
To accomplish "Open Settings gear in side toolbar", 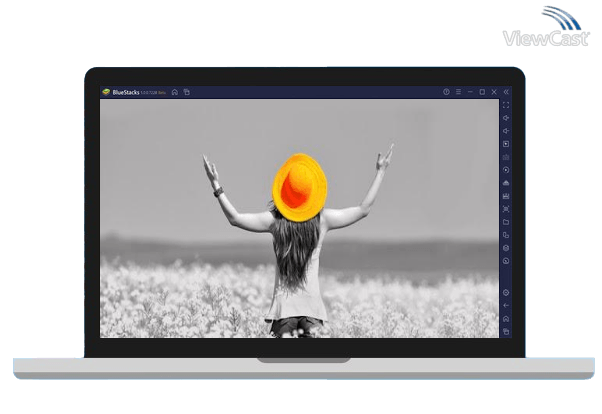I will 506,293.
